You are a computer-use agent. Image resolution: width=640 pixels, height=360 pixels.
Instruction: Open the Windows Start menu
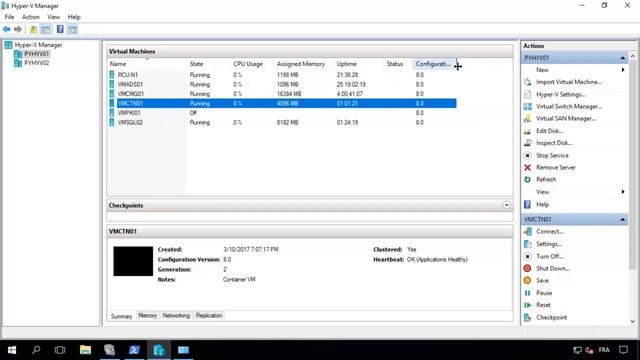(12, 350)
